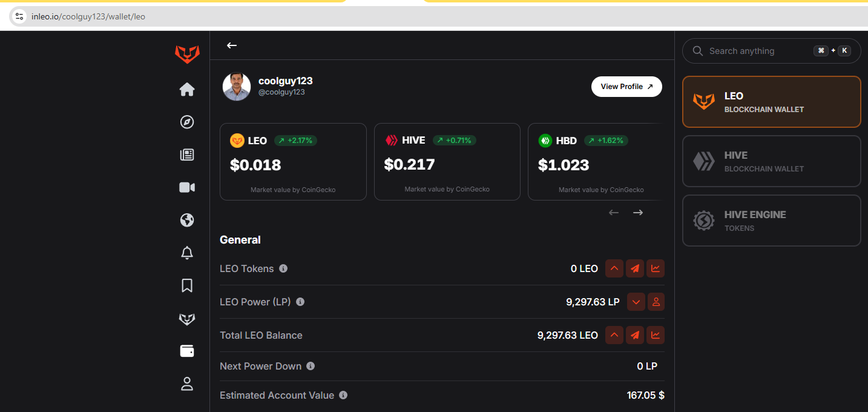The width and height of the screenshot is (868, 412).
Task: Click the 0 LP next power down value
Action: (x=647, y=366)
